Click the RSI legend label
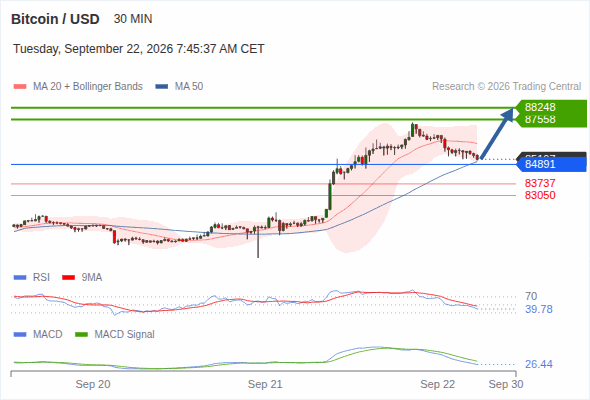The image size is (590, 400). coord(41,278)
